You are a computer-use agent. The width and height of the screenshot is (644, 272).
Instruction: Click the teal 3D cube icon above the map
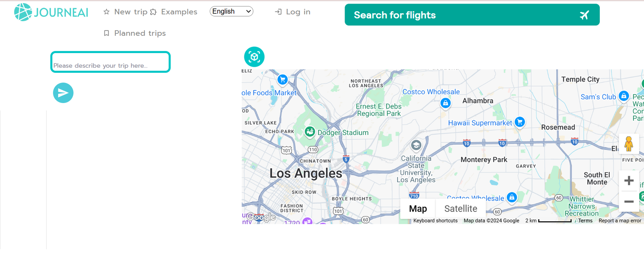point(254,57)
